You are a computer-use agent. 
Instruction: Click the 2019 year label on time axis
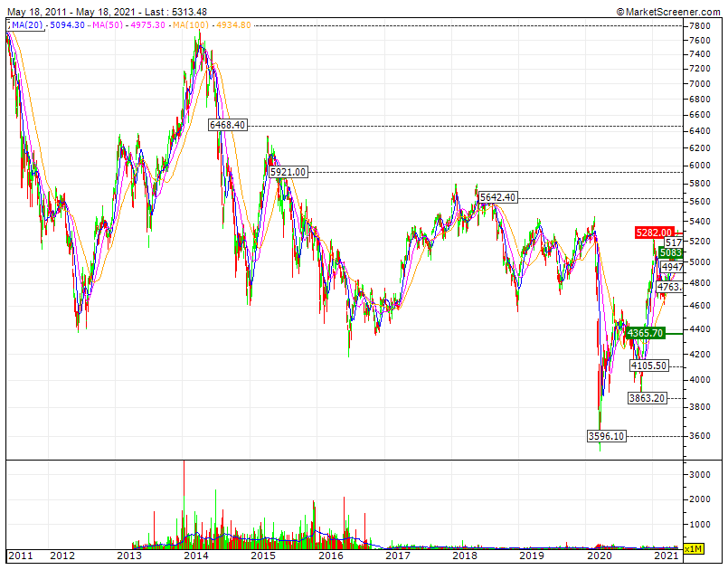(x=532, y=556)
